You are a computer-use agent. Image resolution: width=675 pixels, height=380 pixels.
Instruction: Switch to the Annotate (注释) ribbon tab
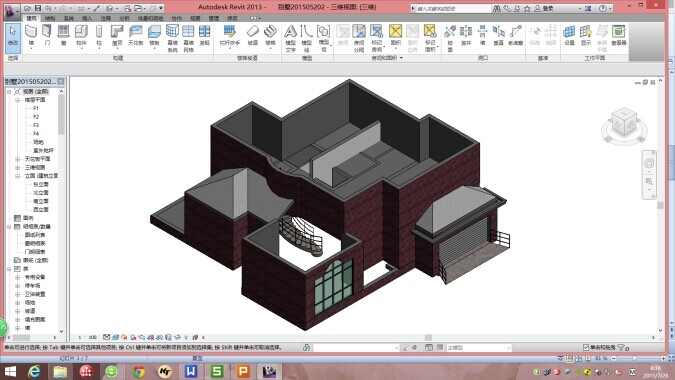pyautogui.click(x=106, y=18)
